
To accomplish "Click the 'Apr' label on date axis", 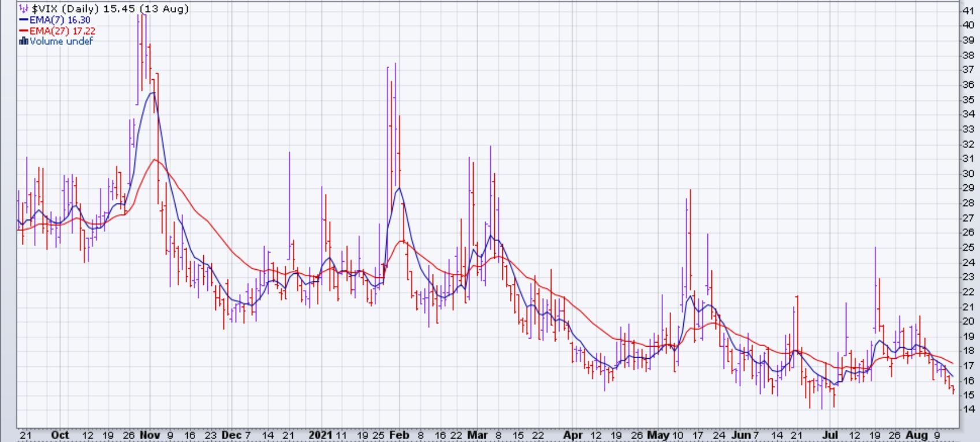I will [x=572, y=435].
